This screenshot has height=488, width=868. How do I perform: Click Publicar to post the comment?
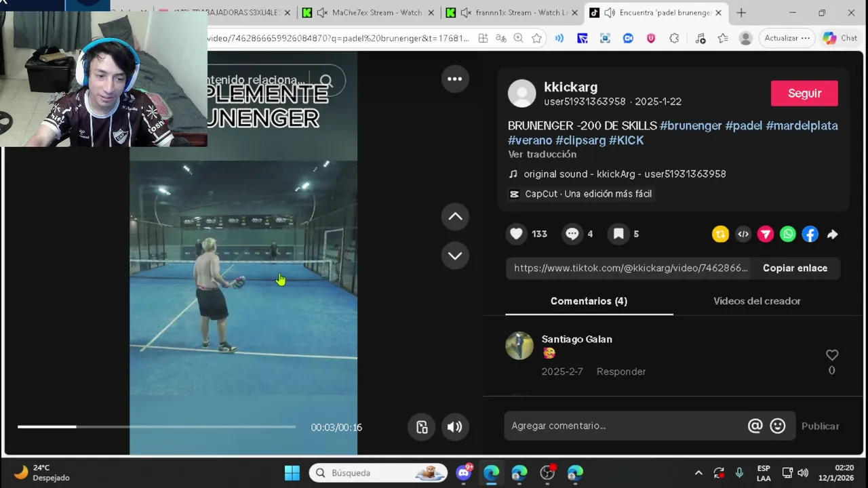coord(820,426)
